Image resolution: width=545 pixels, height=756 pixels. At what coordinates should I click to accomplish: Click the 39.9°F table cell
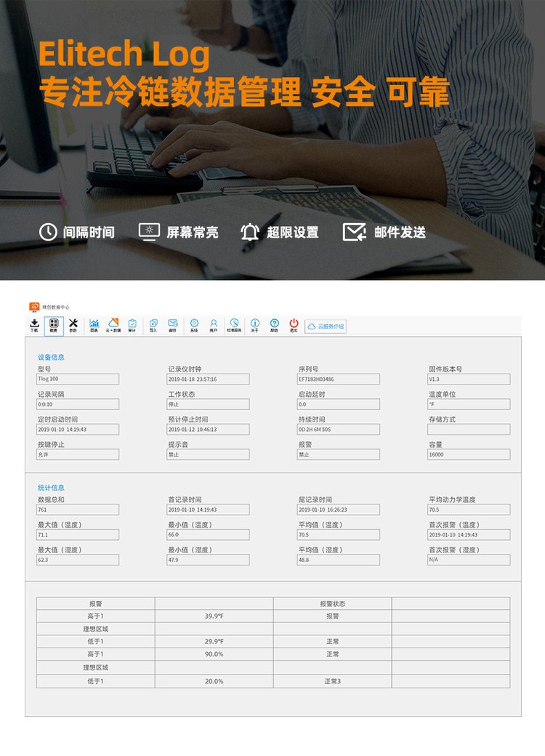tap(214, 616)
